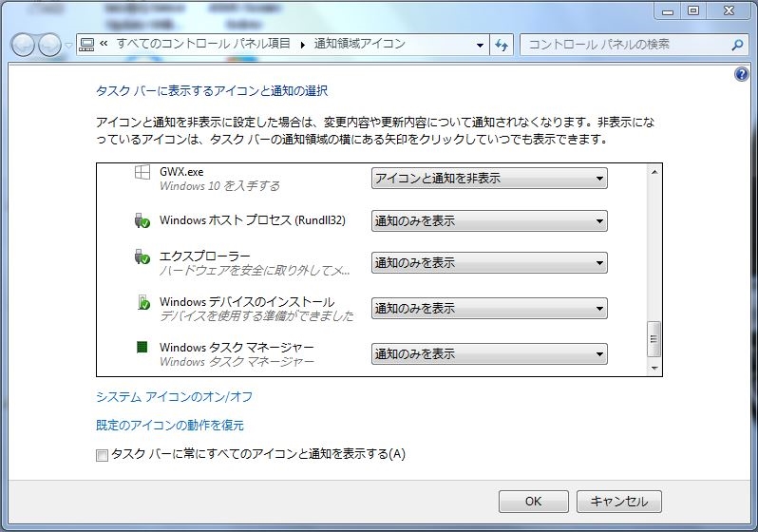Viewport: 758px width, 532px height.
Task: Click the list scrollbar down arrow
Action: [x=654, y=368]
